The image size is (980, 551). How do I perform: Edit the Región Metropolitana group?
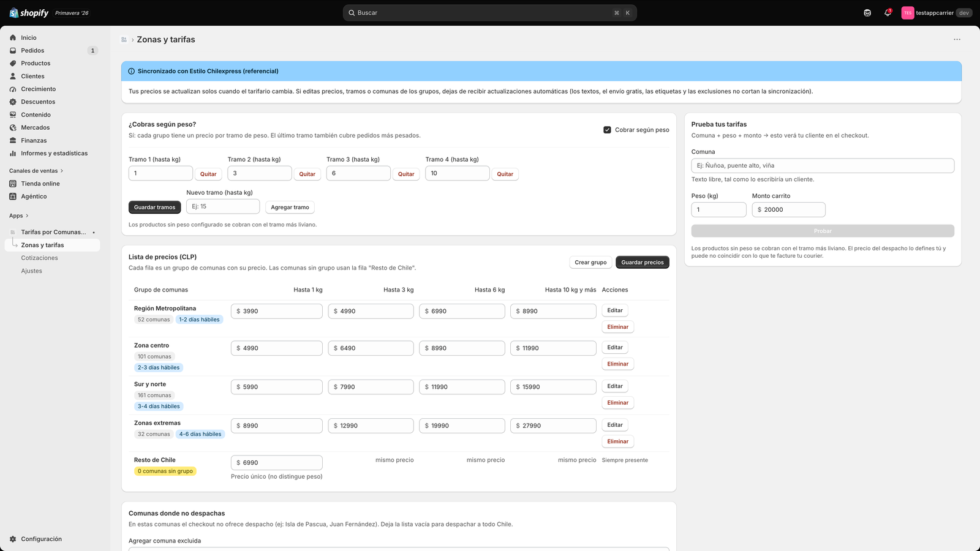(x=615, y=310)
